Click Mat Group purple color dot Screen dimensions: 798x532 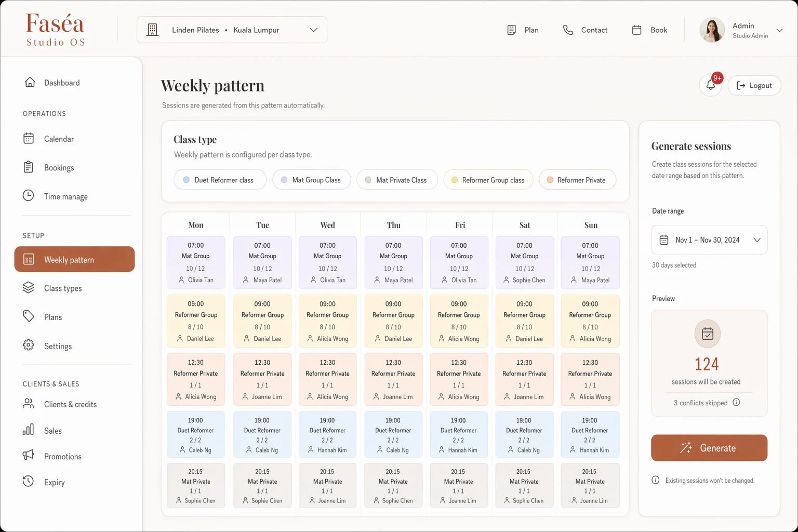click(284, 180)
